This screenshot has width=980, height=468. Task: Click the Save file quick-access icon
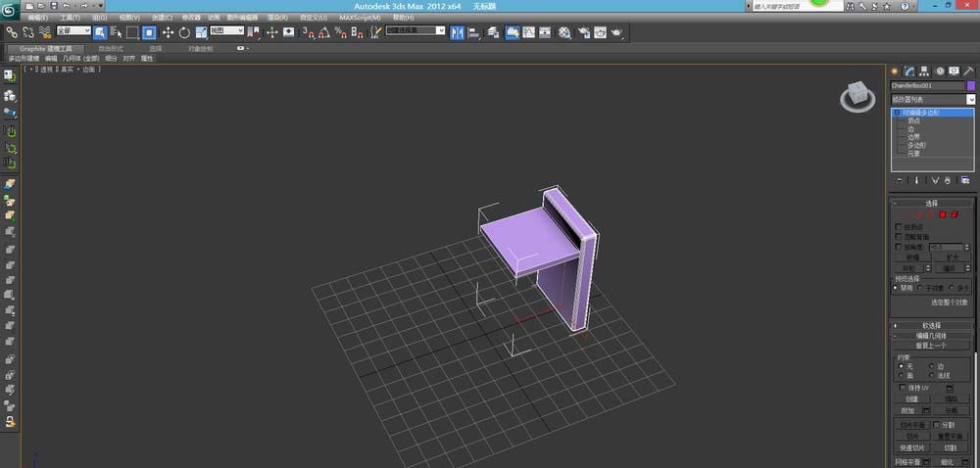54,5
